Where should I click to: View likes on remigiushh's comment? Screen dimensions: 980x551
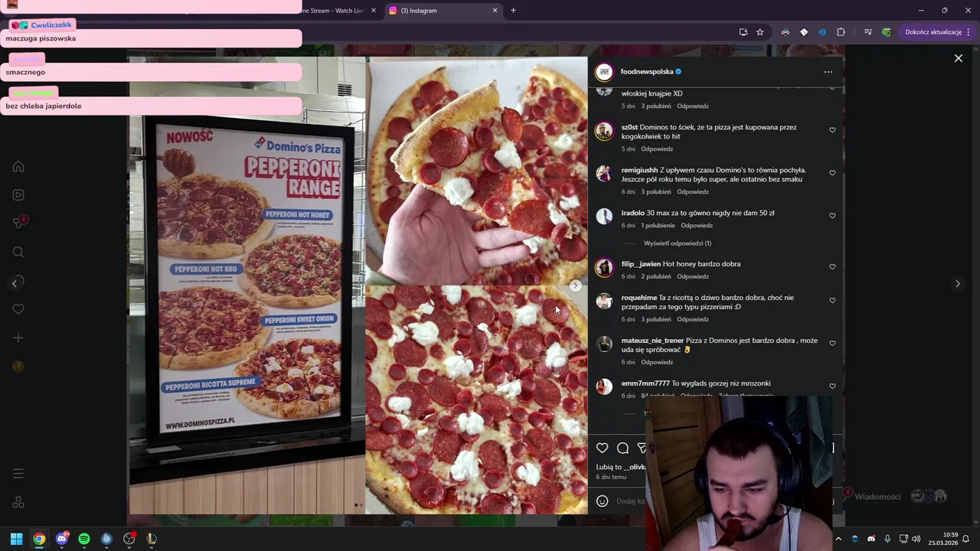[x=655, y=192]
